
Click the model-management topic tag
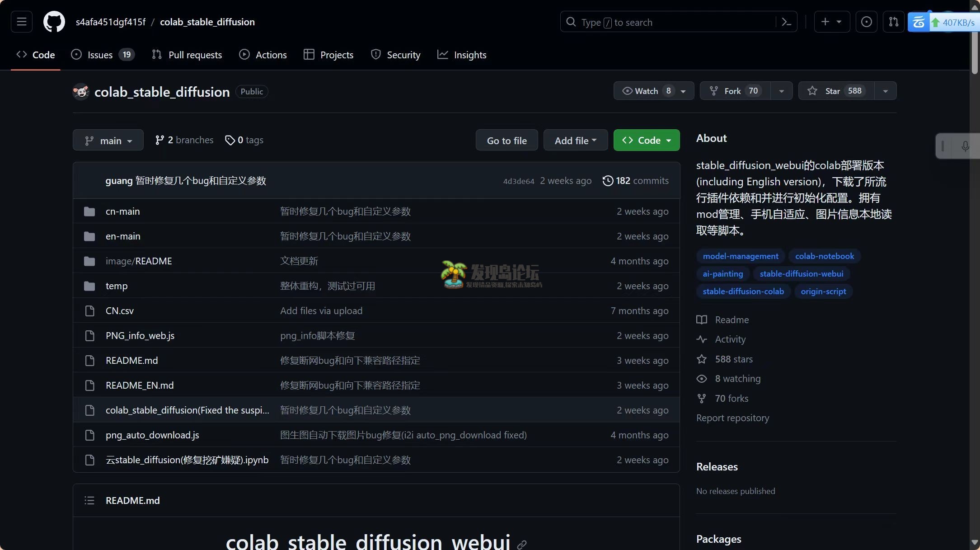pyautogui.click(x=741, y=256)
